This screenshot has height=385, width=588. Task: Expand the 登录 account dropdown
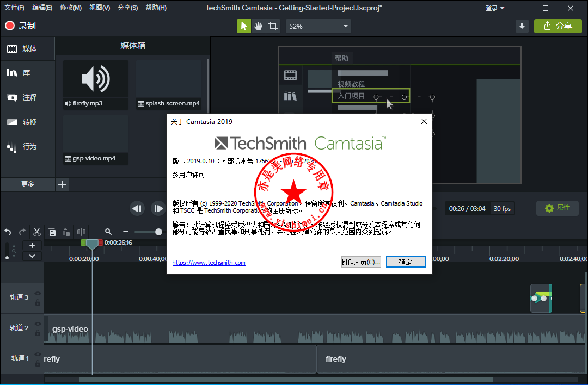tap(494, 8)
